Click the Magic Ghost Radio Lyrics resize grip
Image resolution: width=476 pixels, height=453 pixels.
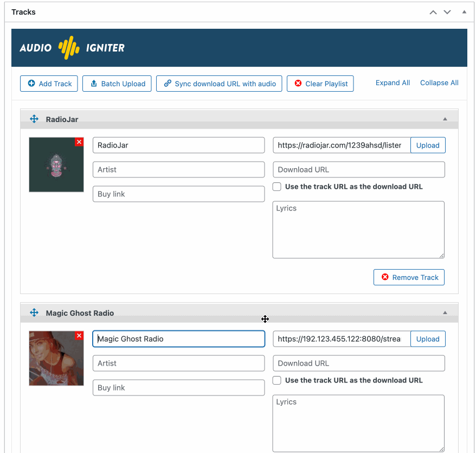coord(442,449)
